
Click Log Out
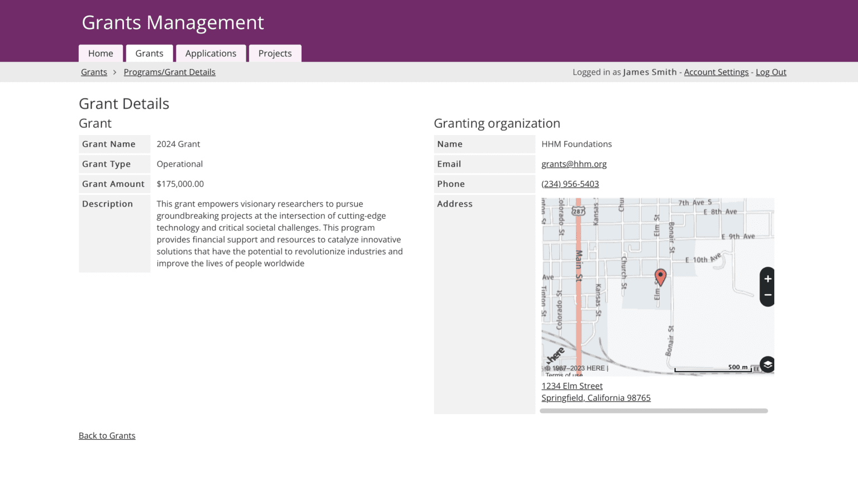tap(771, 72)
